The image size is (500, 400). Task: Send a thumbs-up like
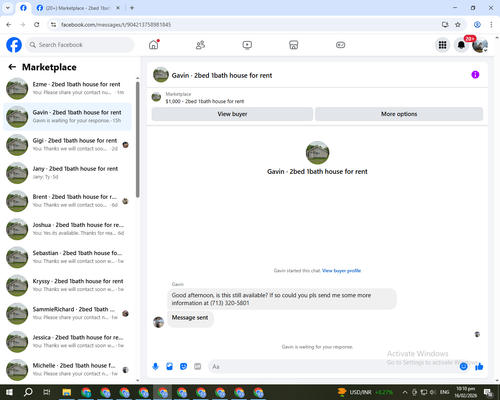[479, 367]
